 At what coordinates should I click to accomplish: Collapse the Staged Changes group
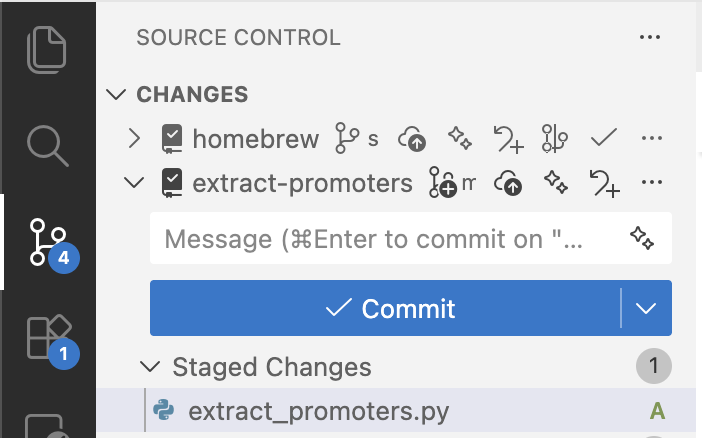point(150,367)
